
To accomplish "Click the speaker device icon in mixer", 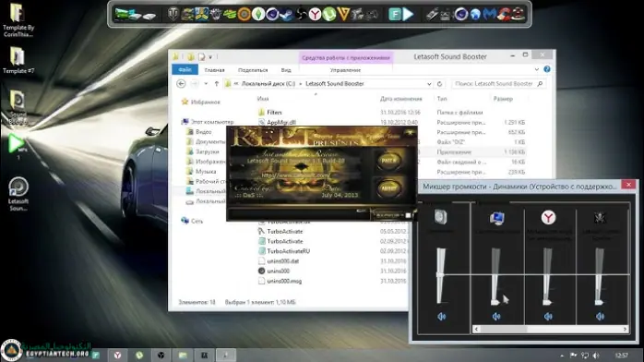I will coord(441,217).
